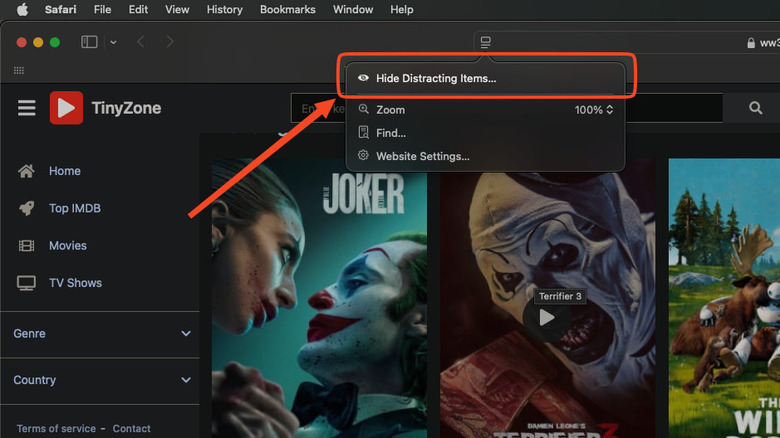Go back with the back arrow
The image size is (780, 438).
(x=141, y=42)
